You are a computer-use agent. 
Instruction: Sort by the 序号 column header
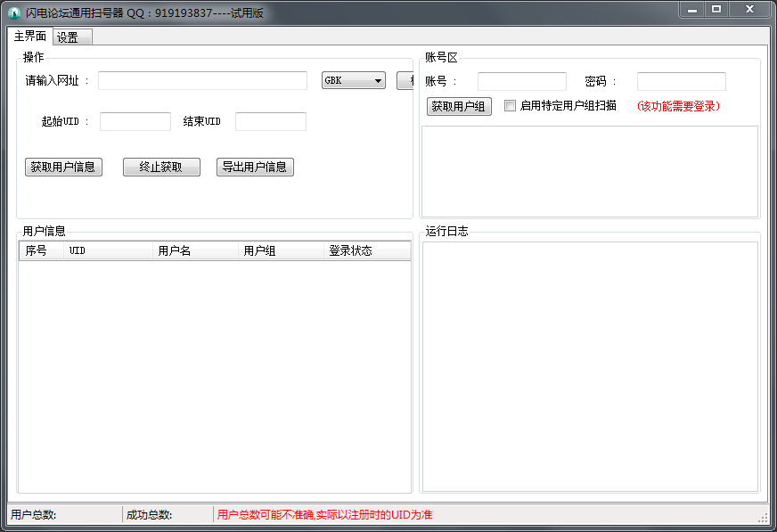pos(41,250)
